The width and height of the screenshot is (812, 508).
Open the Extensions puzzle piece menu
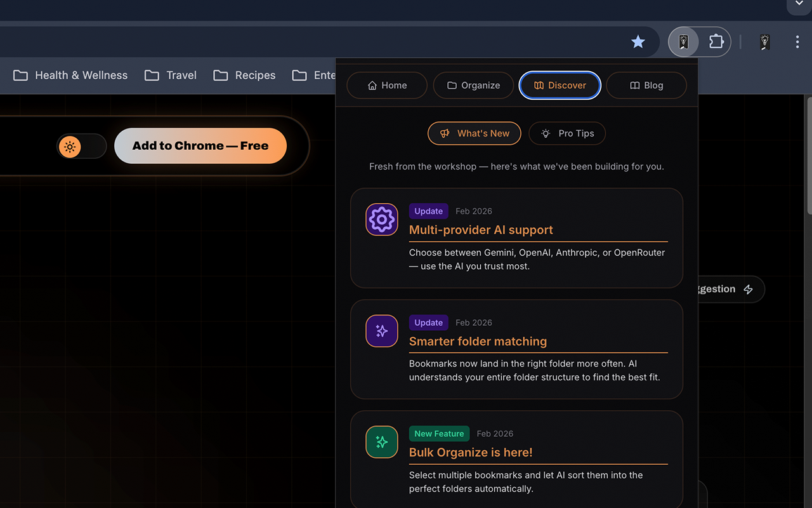pos(716,42)
